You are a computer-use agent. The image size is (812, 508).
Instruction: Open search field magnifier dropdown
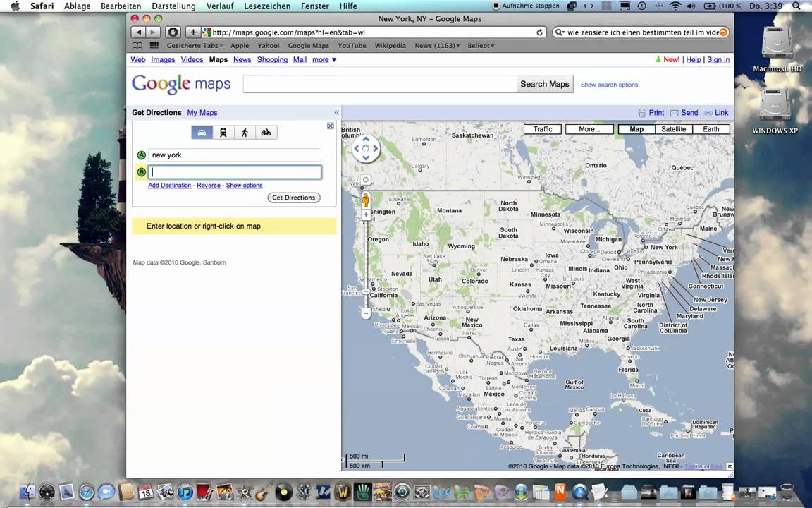tap(560, 32)
